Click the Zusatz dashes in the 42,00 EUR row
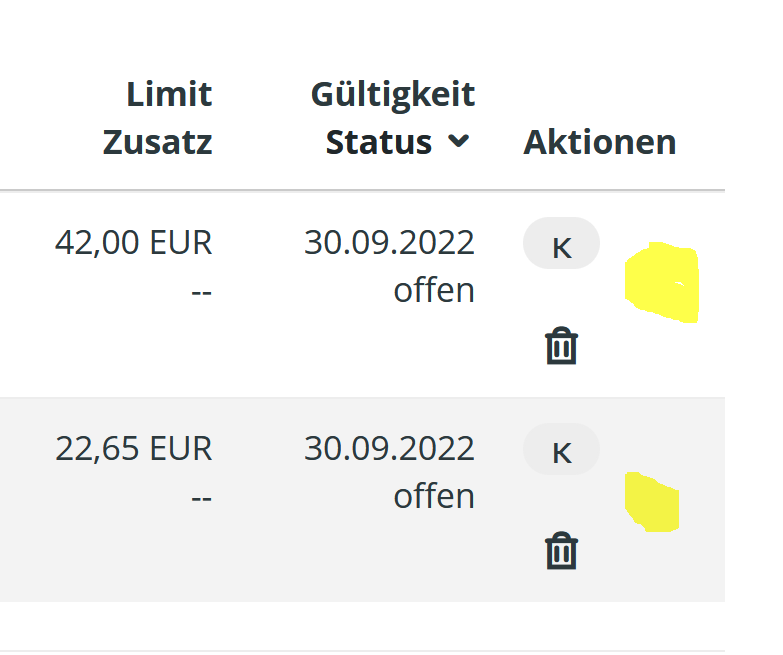Screen dimensions: 783x655 click(201, 291)
